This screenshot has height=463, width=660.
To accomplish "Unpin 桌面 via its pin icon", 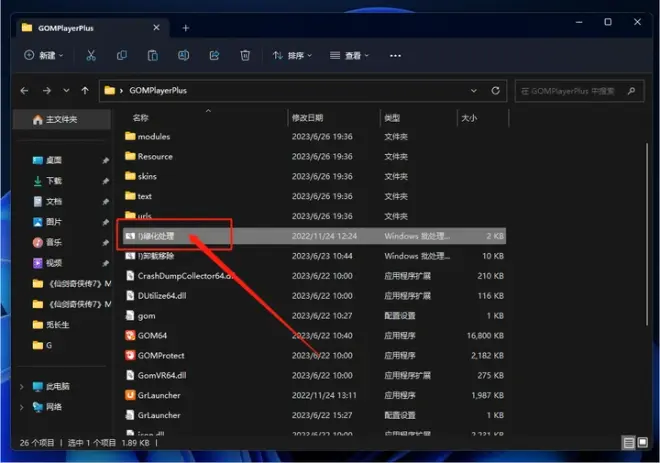I will point(105,160).
